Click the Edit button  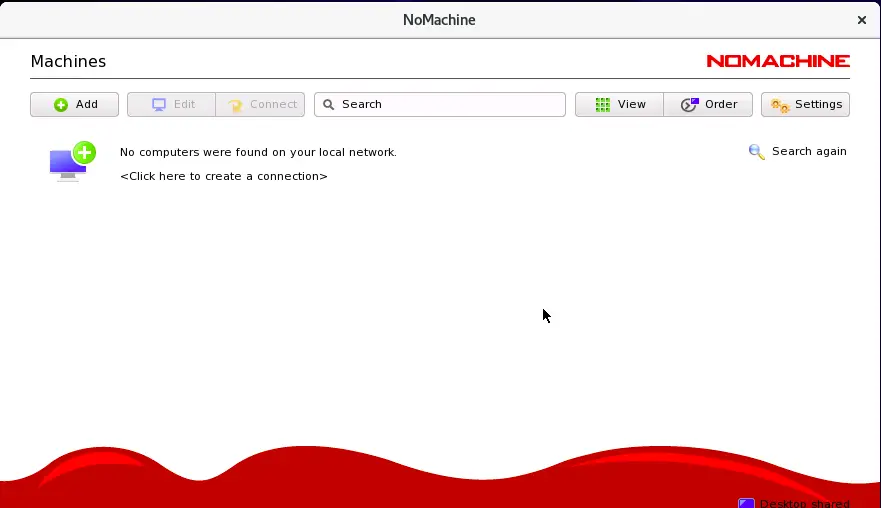tap(171, 105)
